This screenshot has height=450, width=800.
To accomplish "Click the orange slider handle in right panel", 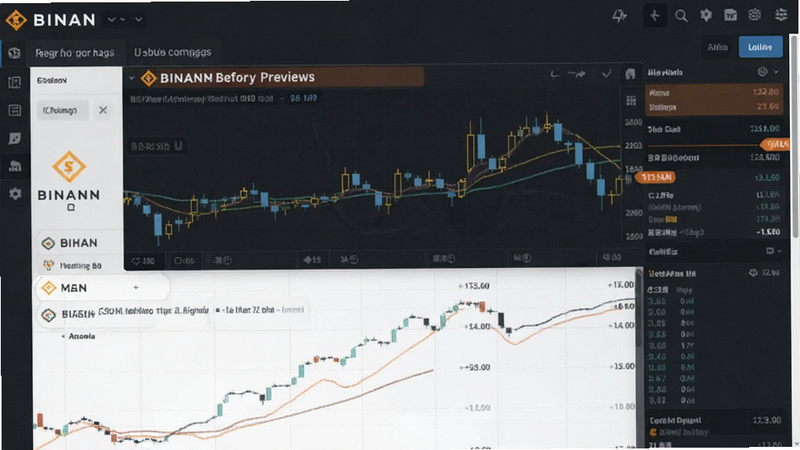I will pyautogui.click(x=774, y=144).
